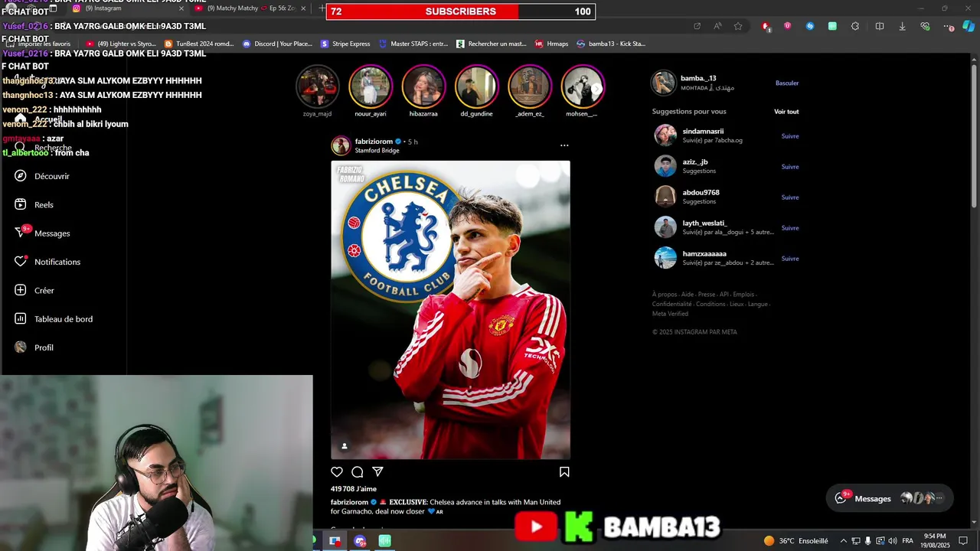Open Reels from the sidebar
The image size is (980, 551).
click(34, 204)
